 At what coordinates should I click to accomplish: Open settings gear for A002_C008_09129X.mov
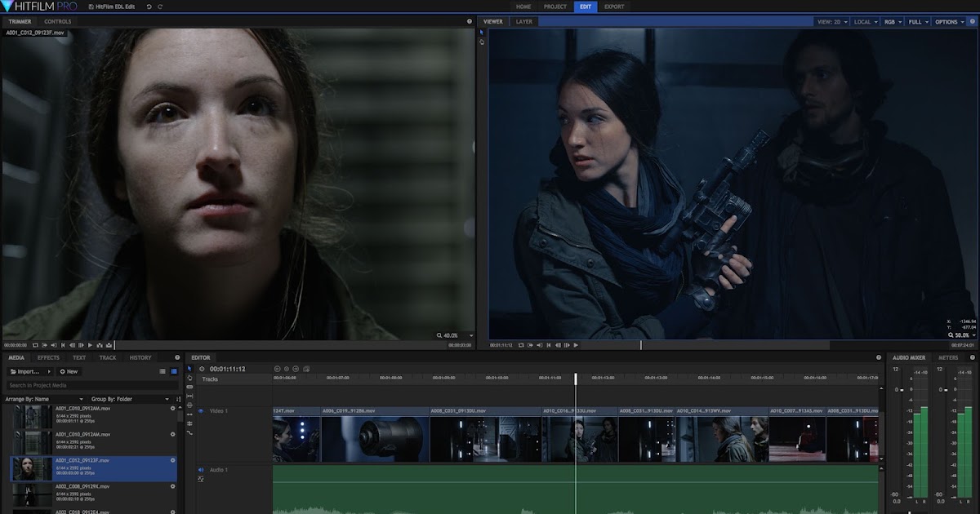173,487
